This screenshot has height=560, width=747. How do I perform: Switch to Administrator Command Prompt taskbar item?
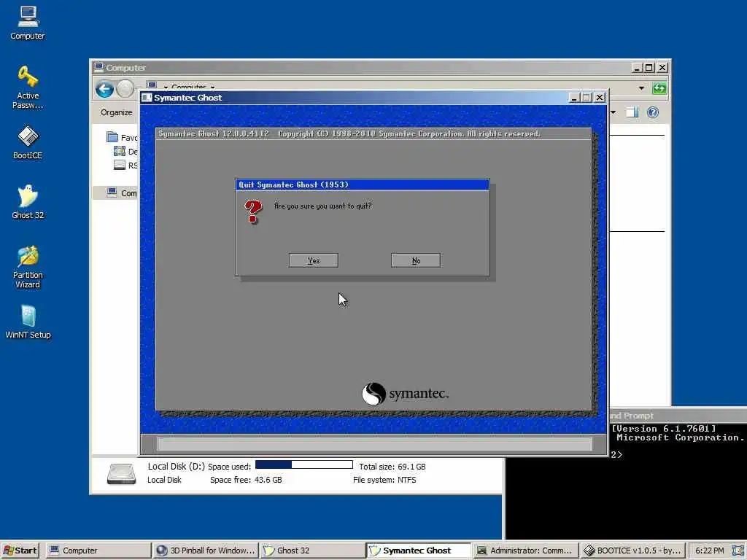pos(526,551)
